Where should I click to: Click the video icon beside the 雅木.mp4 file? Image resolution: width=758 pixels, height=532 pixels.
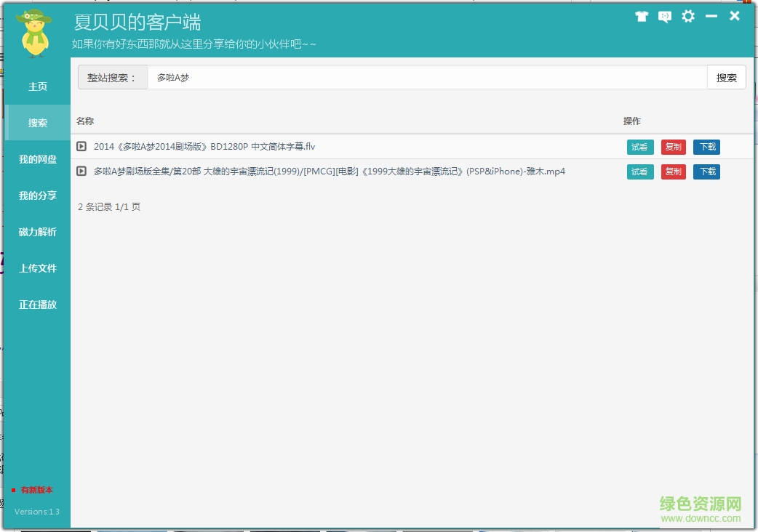[x=81, y=172]
